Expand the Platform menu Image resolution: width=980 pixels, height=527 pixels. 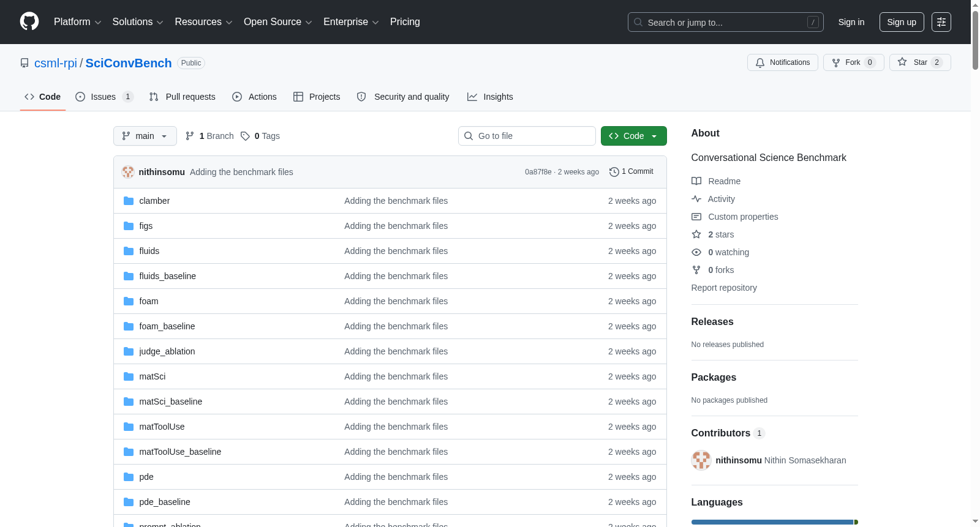tap(77, 22)
